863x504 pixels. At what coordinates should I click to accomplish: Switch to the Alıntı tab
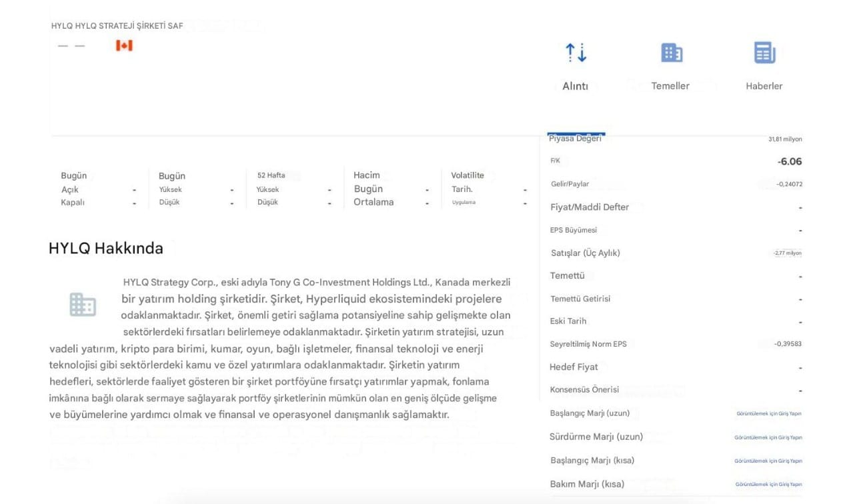[575, 86]
